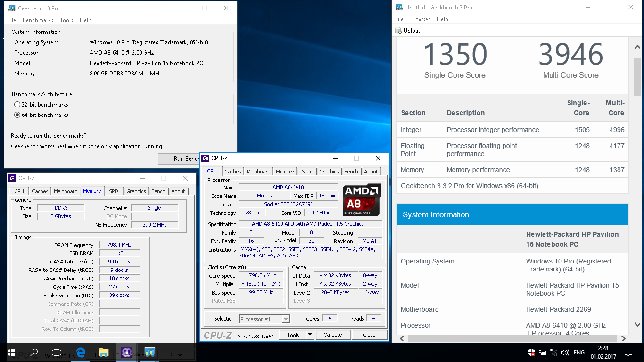The width and height of the screenshot is (644, 362).
Task: Switch to SPD tab in front CPU-Z
Action: click(306, 172)
